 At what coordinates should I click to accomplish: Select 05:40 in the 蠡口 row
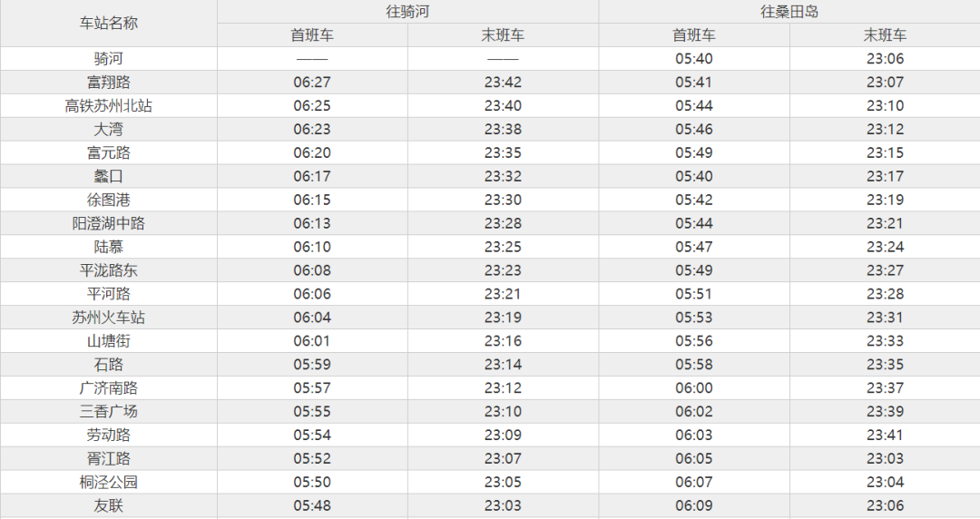pyautogui.click(x=694, y=176)
